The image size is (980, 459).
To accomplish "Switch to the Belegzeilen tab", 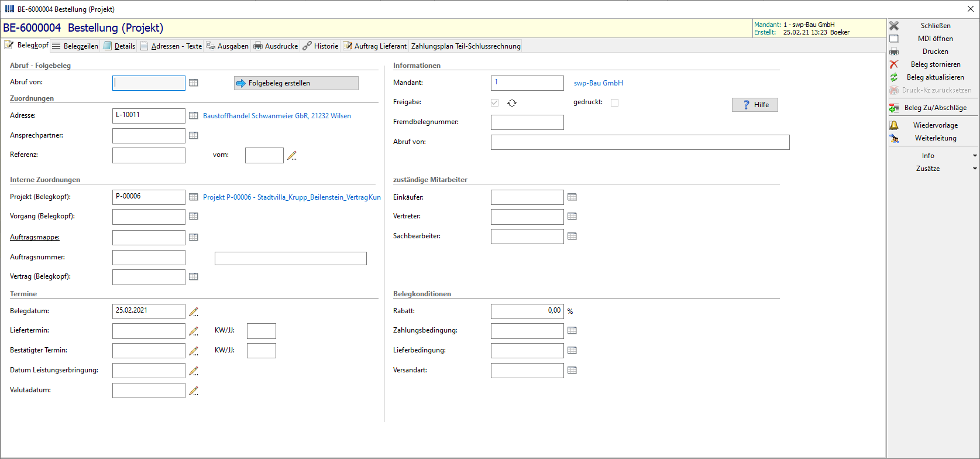I will point(75,46).
